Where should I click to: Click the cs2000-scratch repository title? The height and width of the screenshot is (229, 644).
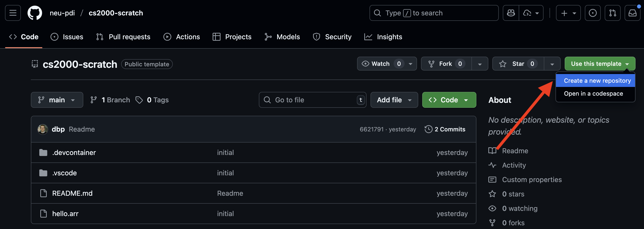[80, 64]
